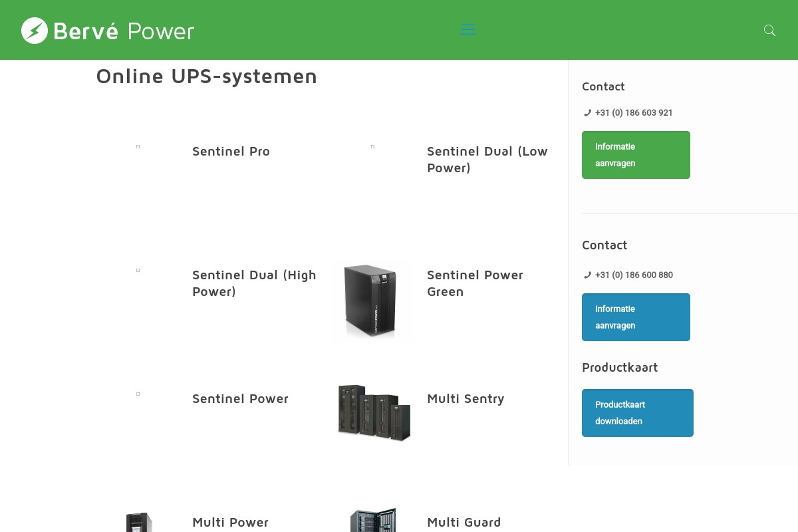The image size is (798, 532).
Task: Click the Multi Power product image
Action: [139, 522]
